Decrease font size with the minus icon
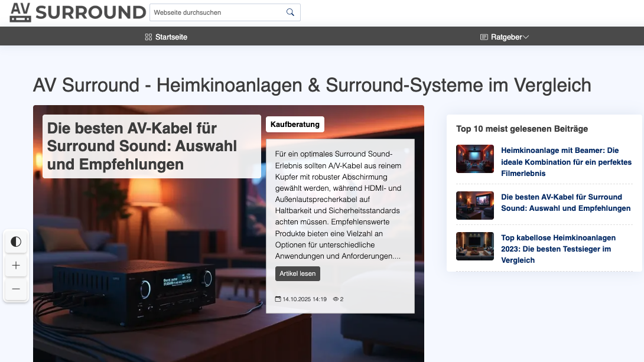 16,289
